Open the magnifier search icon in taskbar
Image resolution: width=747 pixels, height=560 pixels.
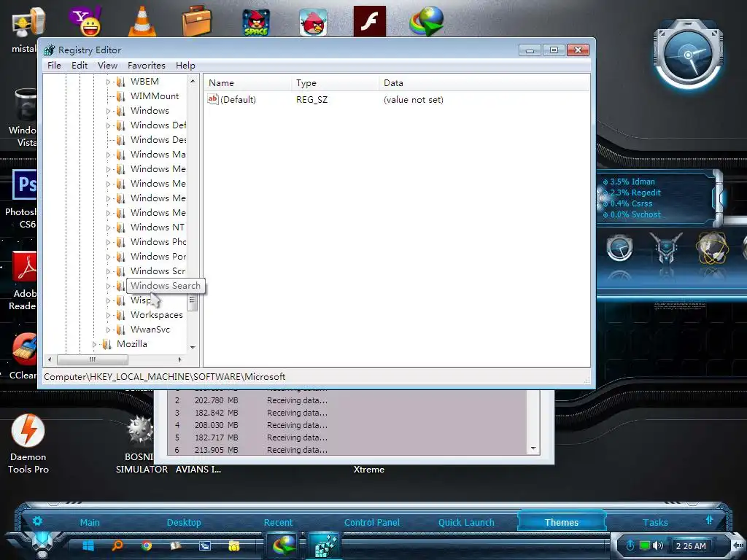(x=117, y=545)
